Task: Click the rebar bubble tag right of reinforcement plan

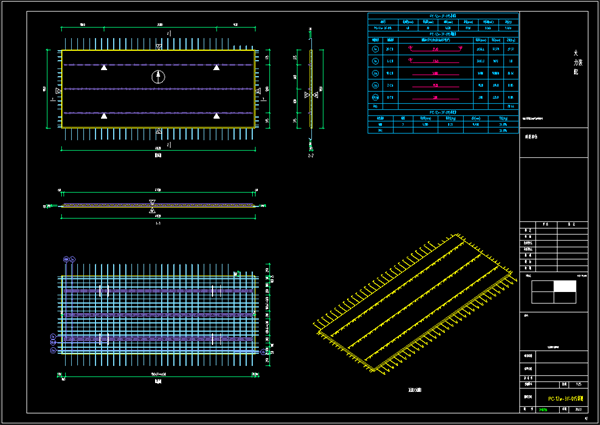Action: point(263,352)
